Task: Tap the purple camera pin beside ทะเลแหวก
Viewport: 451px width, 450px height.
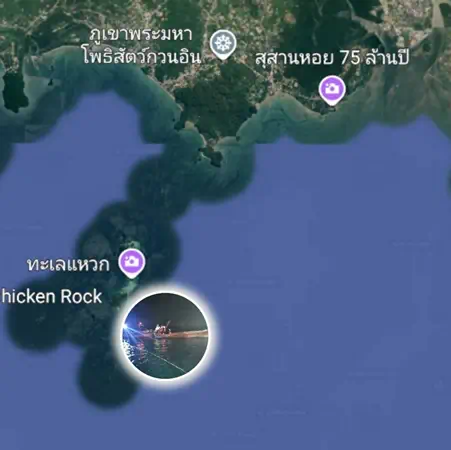Action: click(x=132, y=263)
